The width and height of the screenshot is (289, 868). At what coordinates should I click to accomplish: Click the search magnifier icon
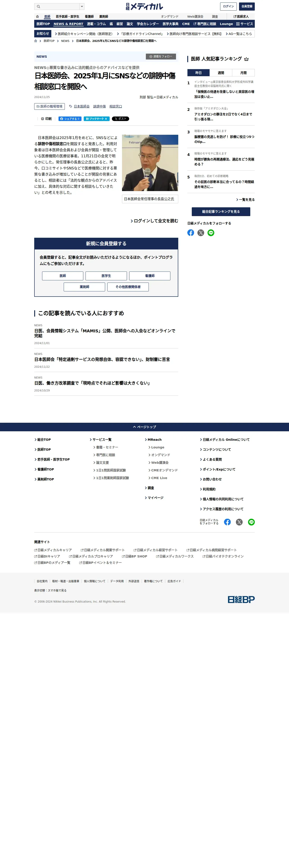click(x=38, y=6)
